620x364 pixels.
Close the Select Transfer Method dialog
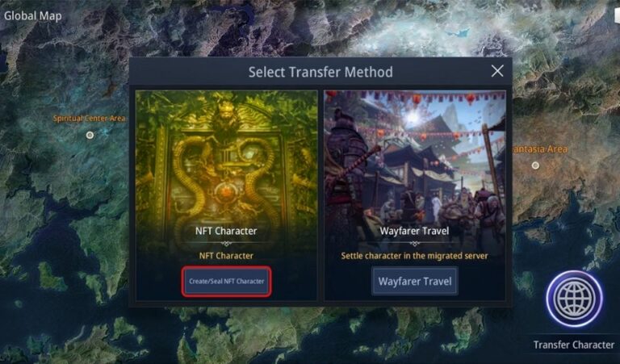click(x=497, y=71)
